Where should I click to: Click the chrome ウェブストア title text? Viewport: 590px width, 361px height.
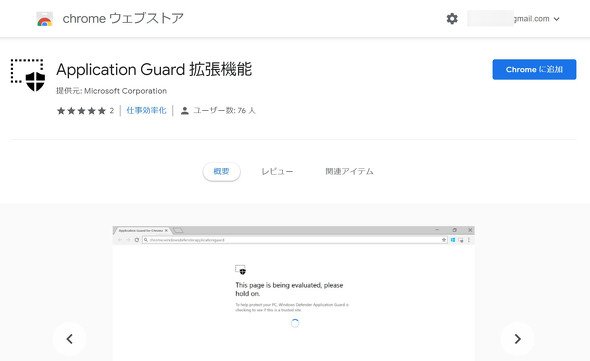(x=123, y=18)
